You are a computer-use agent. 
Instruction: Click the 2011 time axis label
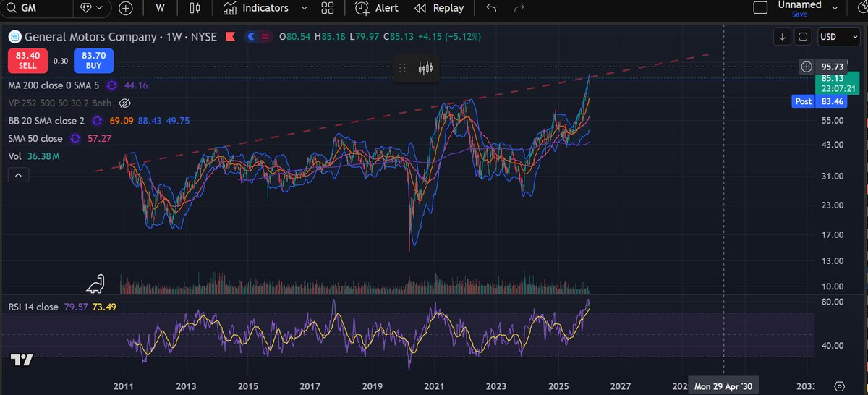pos(124,386)
